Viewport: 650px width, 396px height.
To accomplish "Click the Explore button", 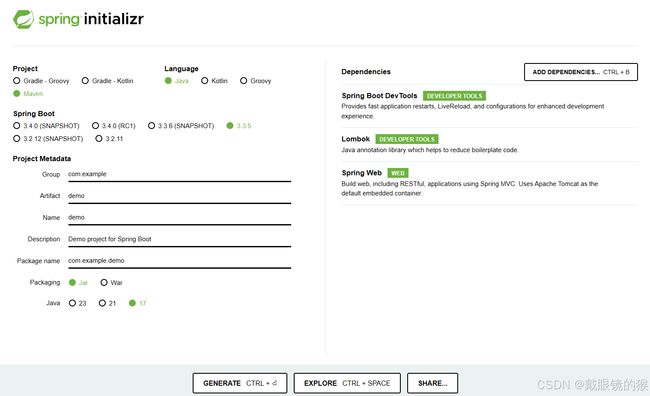I will pos(347,383).
